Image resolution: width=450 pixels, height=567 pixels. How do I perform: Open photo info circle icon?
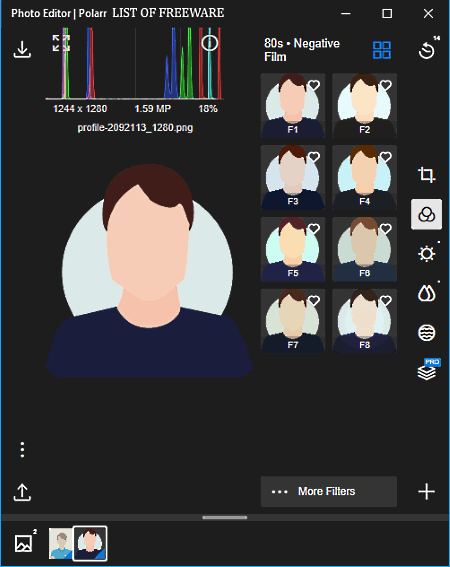pyautogui.click(x=209, y=43)
